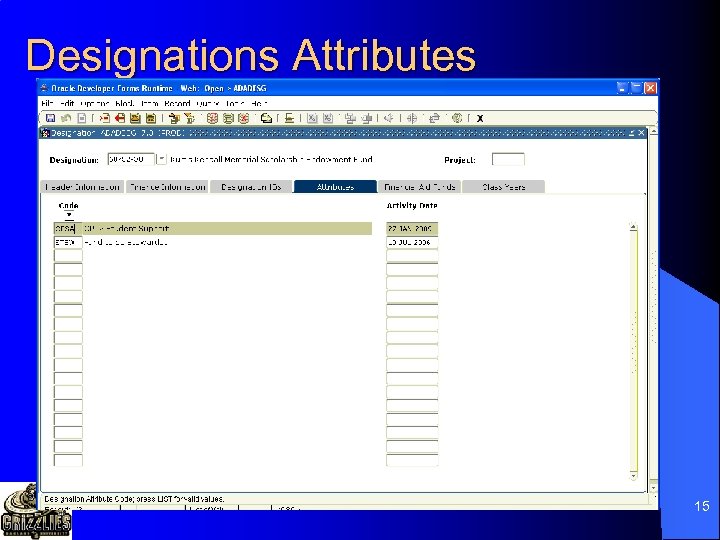Click the Cancel Query toolbar icon
The height and width of the screenshot is (540, 720).
[x=243, y=118]
